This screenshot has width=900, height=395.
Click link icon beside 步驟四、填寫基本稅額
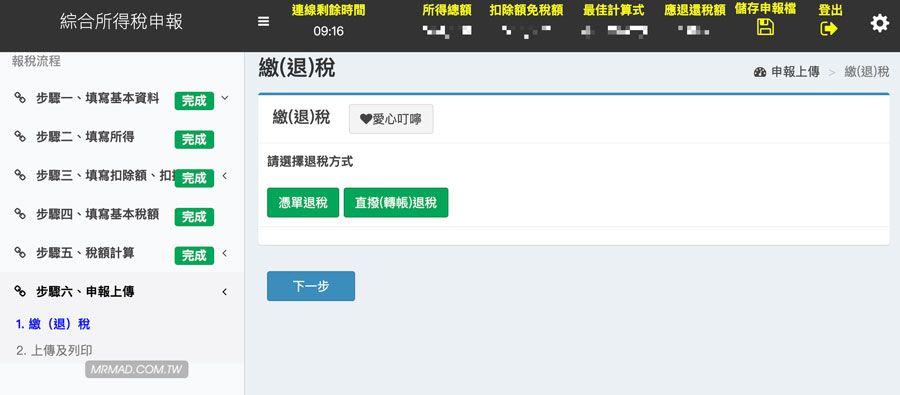[x=20, y=214]
